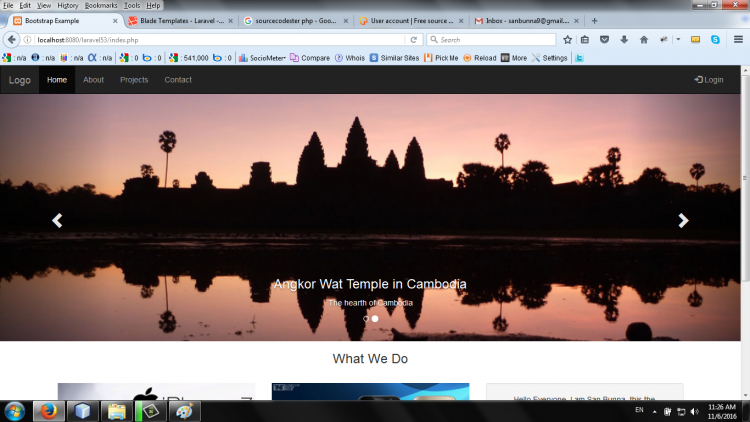This screenshot has height=422, width=750.
Task: Open About page in navbar
Action: 93,80
